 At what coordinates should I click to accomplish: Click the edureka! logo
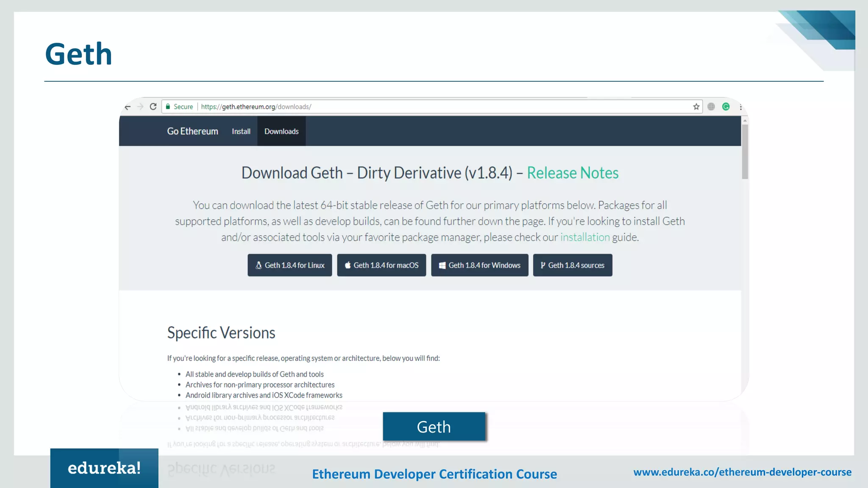[104, 468]
